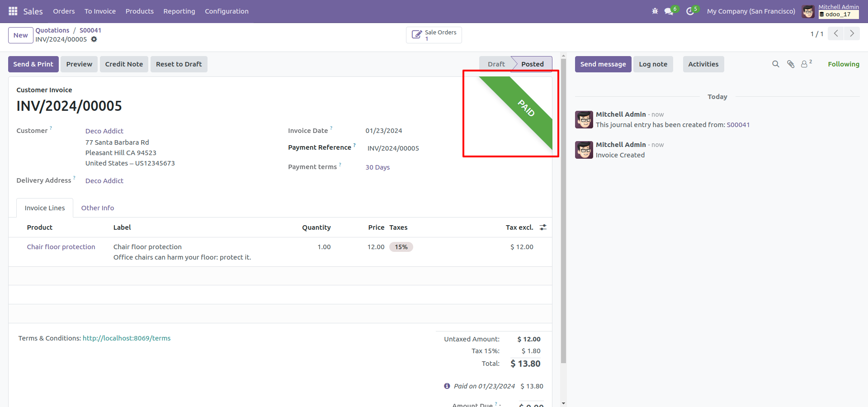Open Chair floor protection product link
The height and width of the screenshot is (407, 868).
point(61,247)
